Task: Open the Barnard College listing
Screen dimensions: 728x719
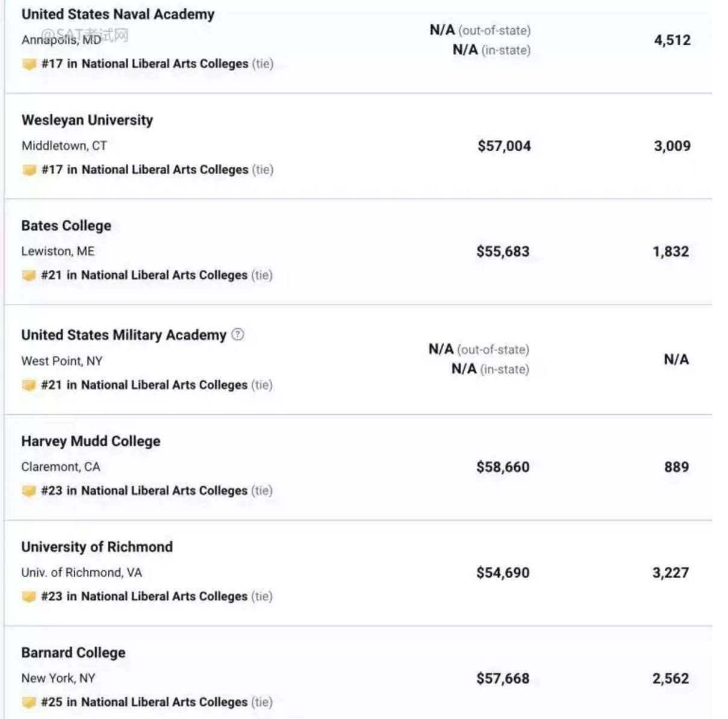Action: [x=73, y=653]
